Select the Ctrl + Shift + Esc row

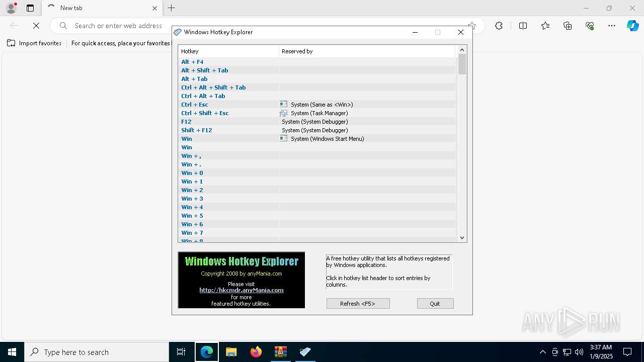tap(317, 113)
